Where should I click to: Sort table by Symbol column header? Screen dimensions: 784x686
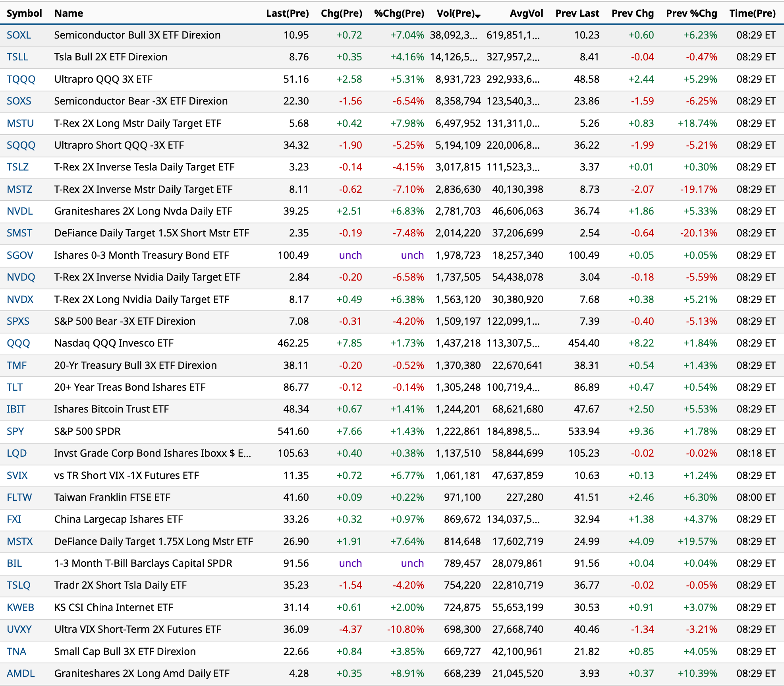click(x=24, y=14)
